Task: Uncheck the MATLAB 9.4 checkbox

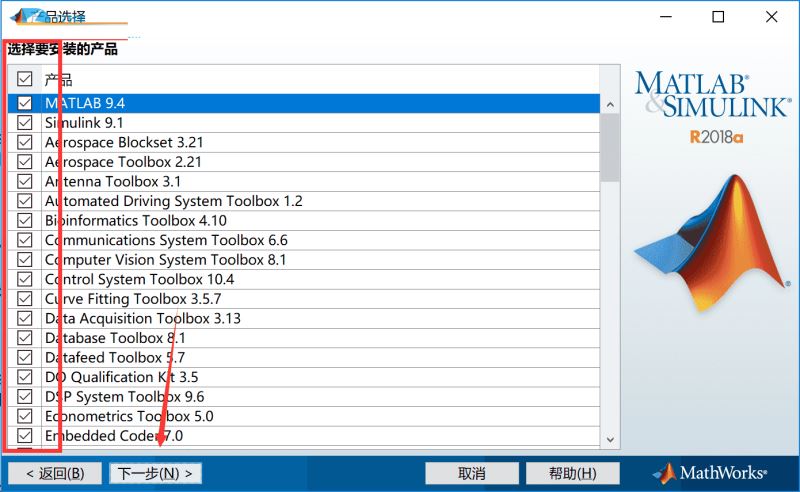Action: coord(24,103)
